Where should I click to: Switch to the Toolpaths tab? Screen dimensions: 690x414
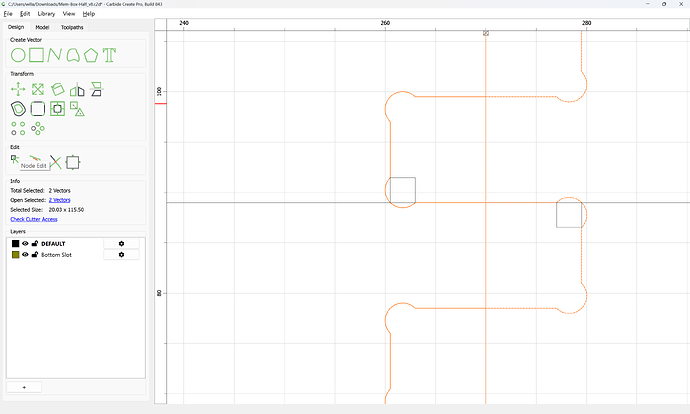pos(72,27)
